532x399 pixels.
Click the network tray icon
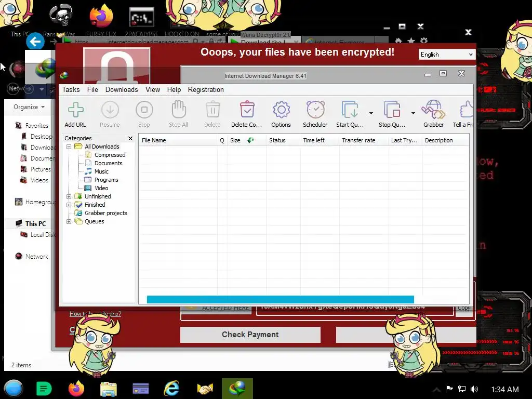[x=462, y=389]
